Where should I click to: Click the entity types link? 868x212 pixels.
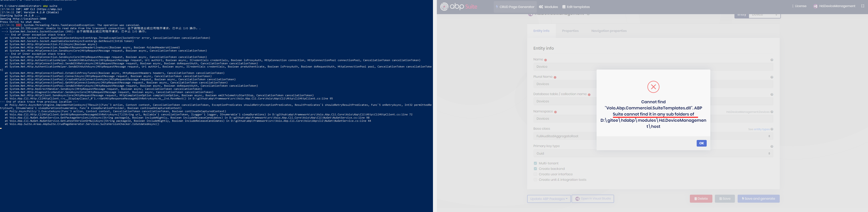pyautogui.click(x=759, y=129)
